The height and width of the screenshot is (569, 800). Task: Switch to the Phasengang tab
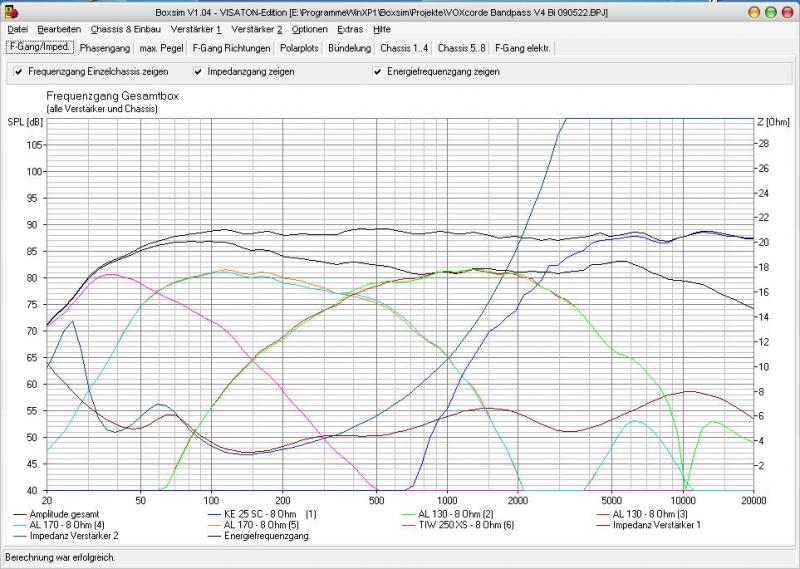click(105, 48)
